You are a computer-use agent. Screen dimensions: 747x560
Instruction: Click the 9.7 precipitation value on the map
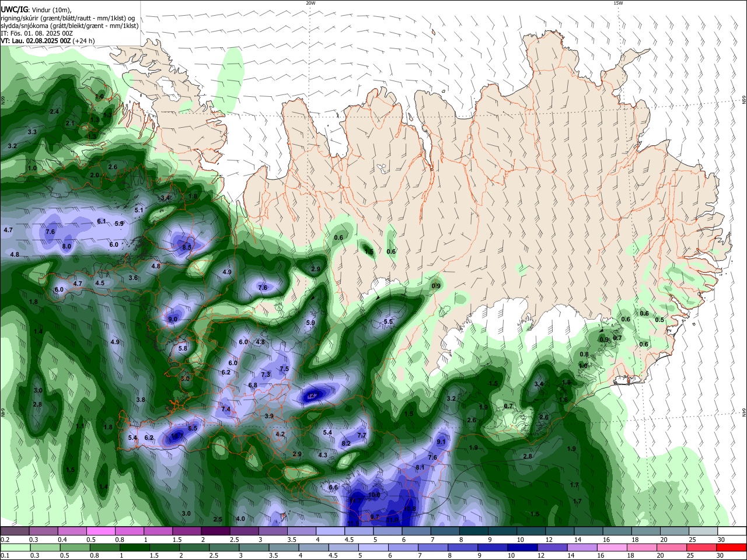375,517
